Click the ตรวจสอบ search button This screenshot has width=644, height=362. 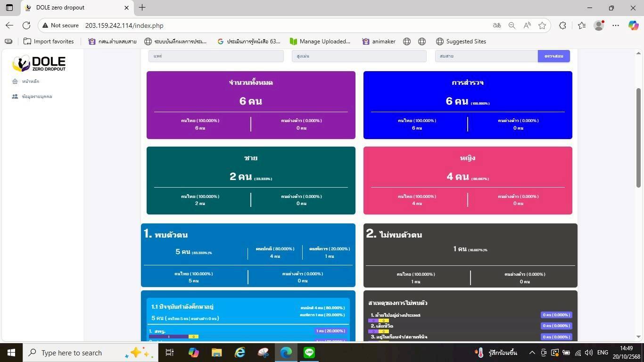tap(553, 56)
